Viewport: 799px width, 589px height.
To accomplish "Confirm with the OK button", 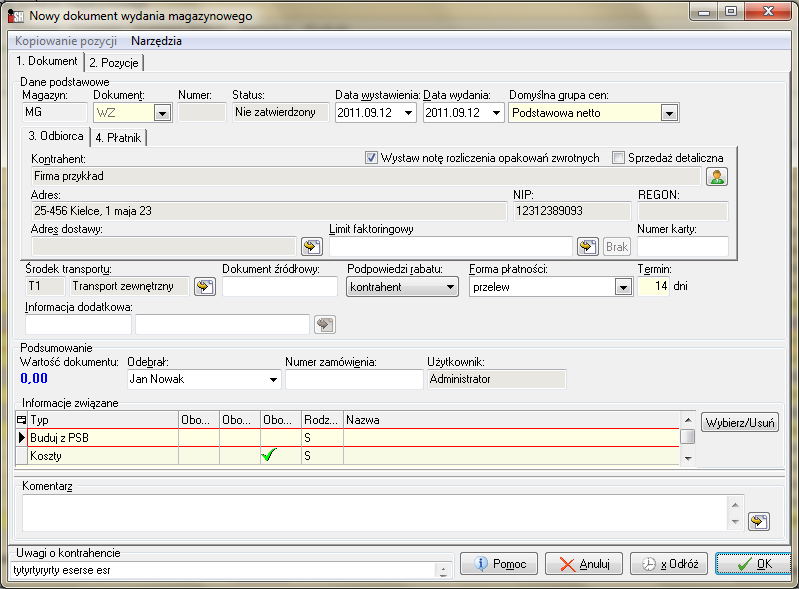I will click(753, 564).
